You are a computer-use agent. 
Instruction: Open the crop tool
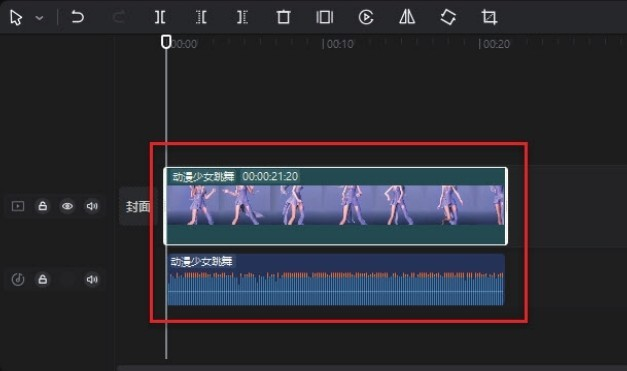[x=489, y=17]
